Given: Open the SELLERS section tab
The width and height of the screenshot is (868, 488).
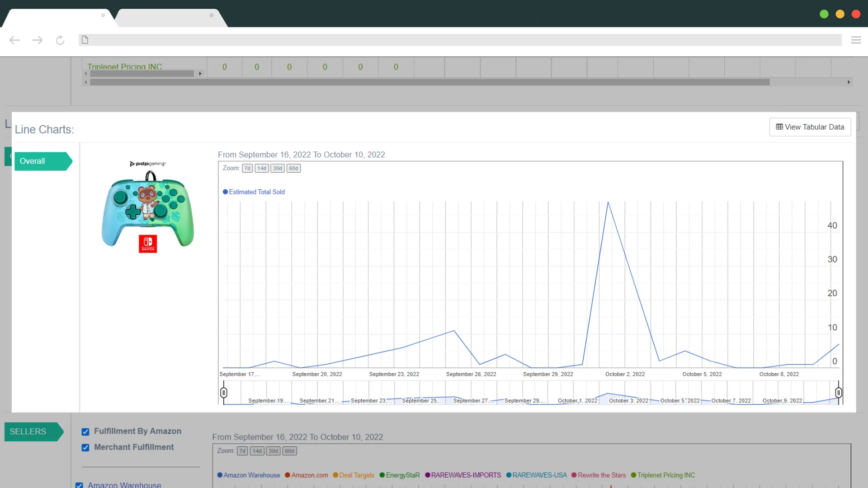Looking at the screenshot, I should tap(34, 432).
